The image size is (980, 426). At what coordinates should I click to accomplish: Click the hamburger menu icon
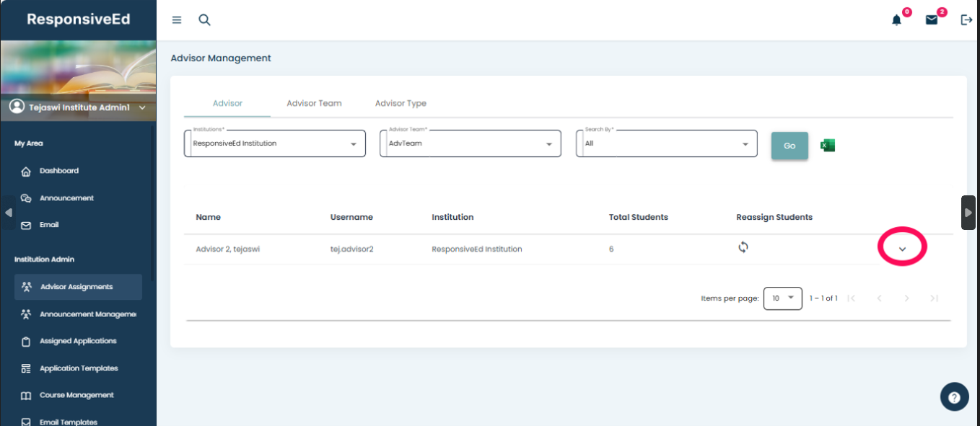[177, 20]
